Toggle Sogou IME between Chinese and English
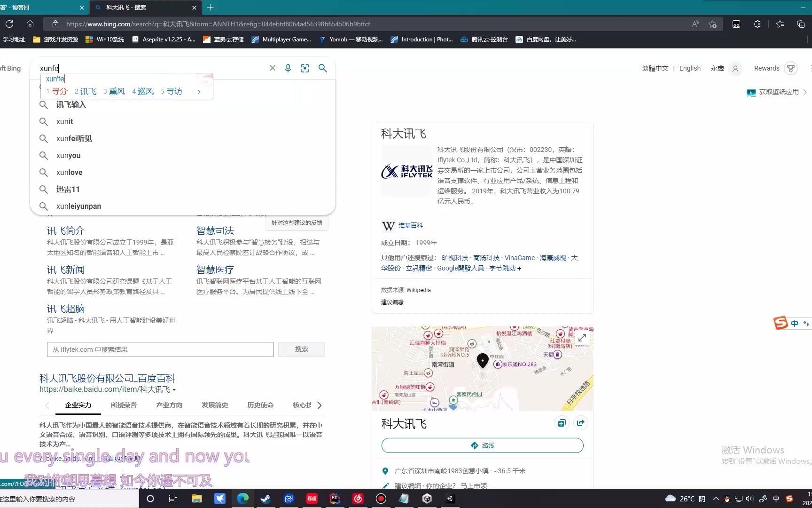This screenshot has width=812, height=508. [795, 323]
